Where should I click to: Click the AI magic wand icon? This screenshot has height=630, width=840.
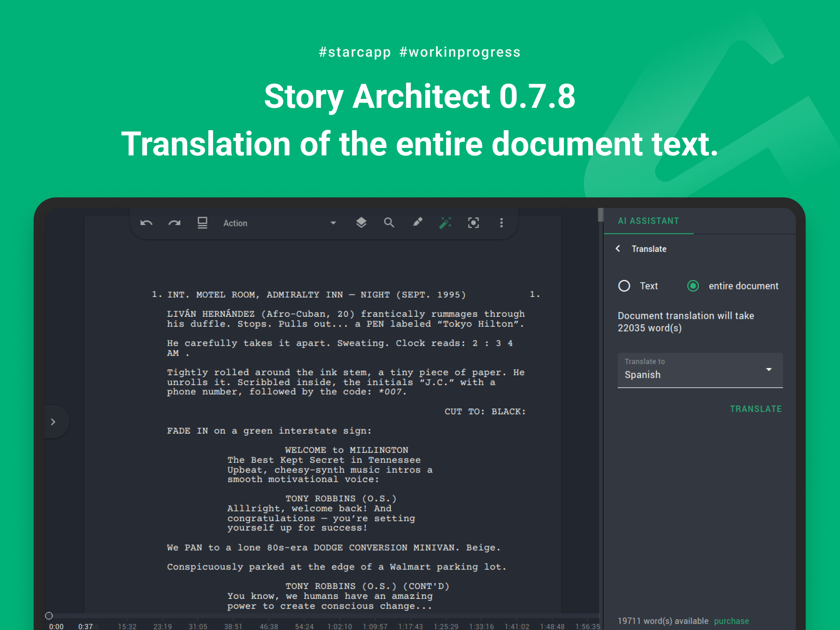click(x=445, y=223)
